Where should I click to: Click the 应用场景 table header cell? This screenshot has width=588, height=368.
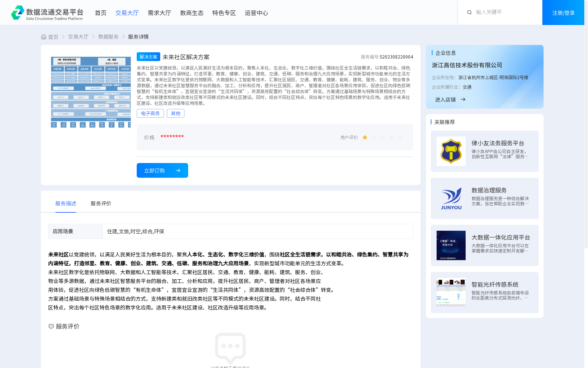coord(75,231)
